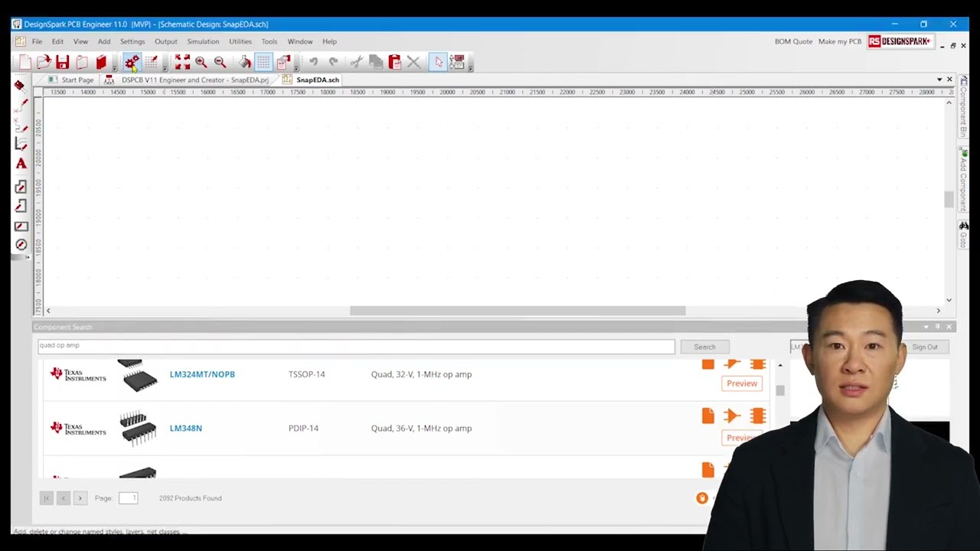Toggle auto-hide pin on Component Search panel
The image size is (980, 551).
coord(937,327)
